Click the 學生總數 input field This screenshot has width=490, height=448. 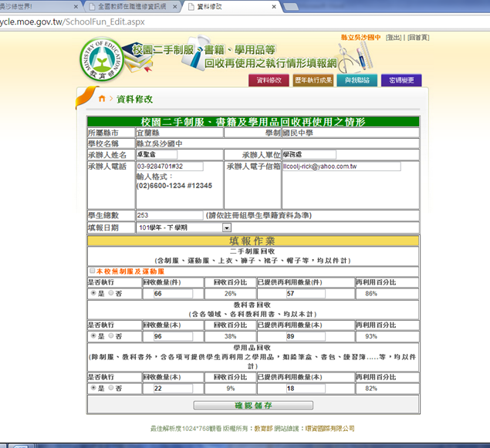click(x=169, y=216)
